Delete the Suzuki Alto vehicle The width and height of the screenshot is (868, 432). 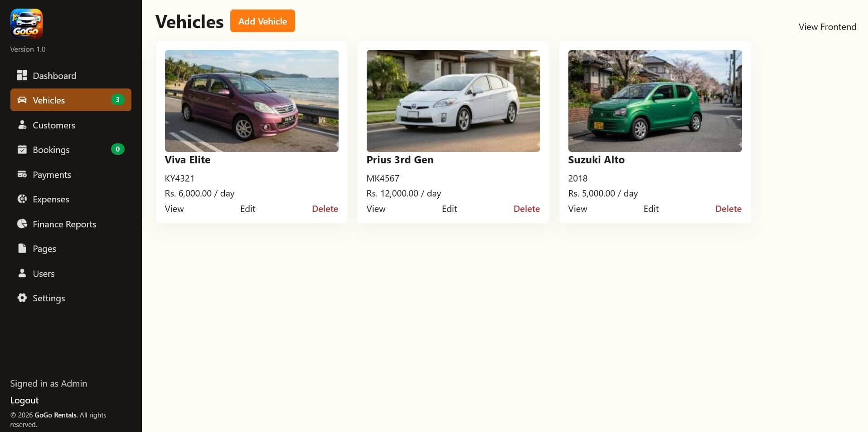728,209
